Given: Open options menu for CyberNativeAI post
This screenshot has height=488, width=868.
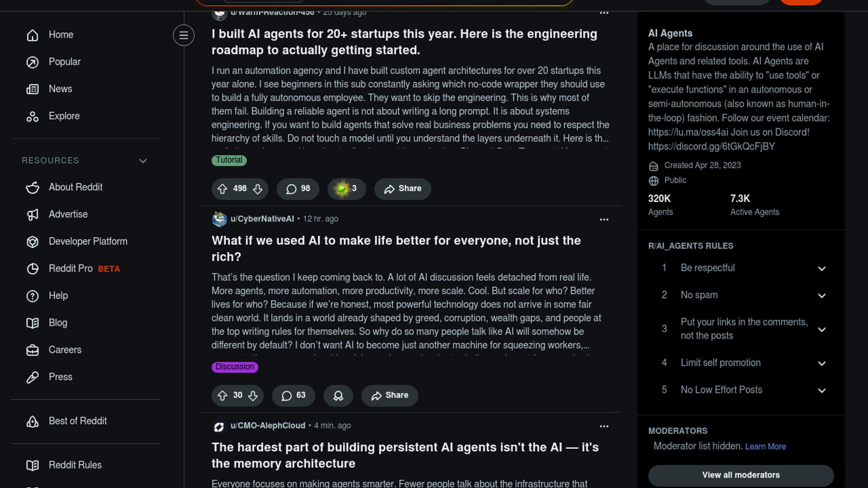Looking at the screenshot, I should (x=604, y=220).
